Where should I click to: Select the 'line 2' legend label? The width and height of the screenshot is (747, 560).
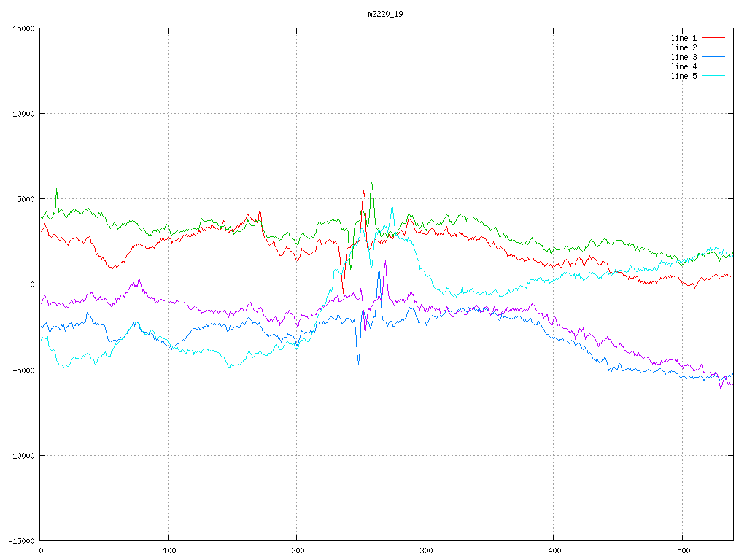point(684,47)
